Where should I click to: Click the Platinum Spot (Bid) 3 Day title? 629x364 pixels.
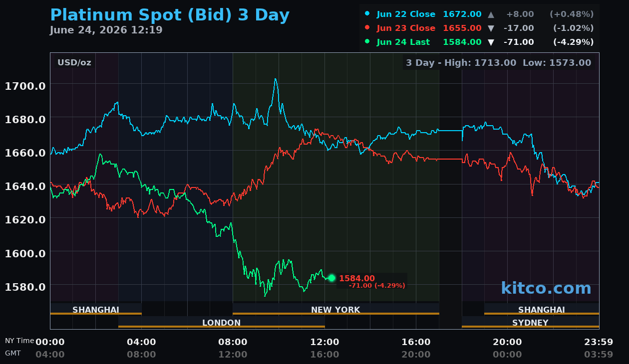pyautogui.click(x=170, y=15)
